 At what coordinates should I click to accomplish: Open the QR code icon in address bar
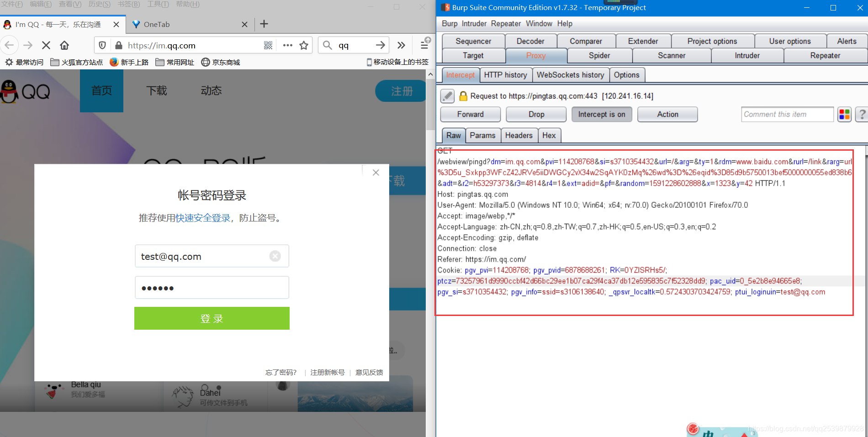tap(268, 45)
